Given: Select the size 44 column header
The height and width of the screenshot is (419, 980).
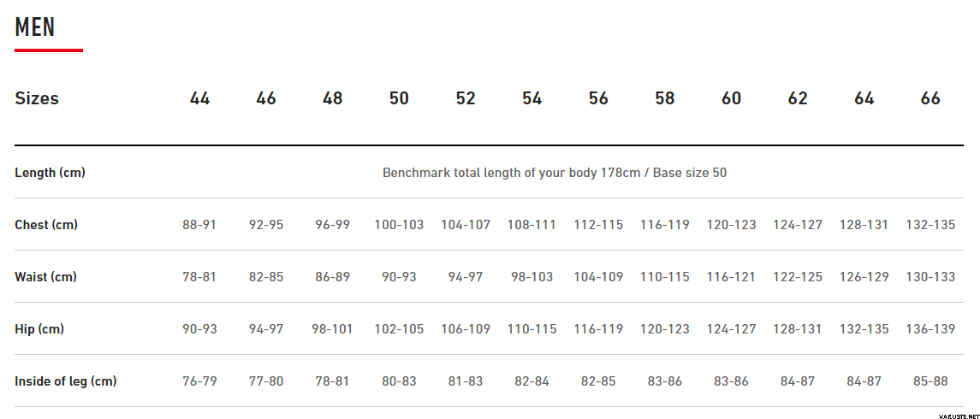Looking at the screenshot, I should (x=200, y=98).
